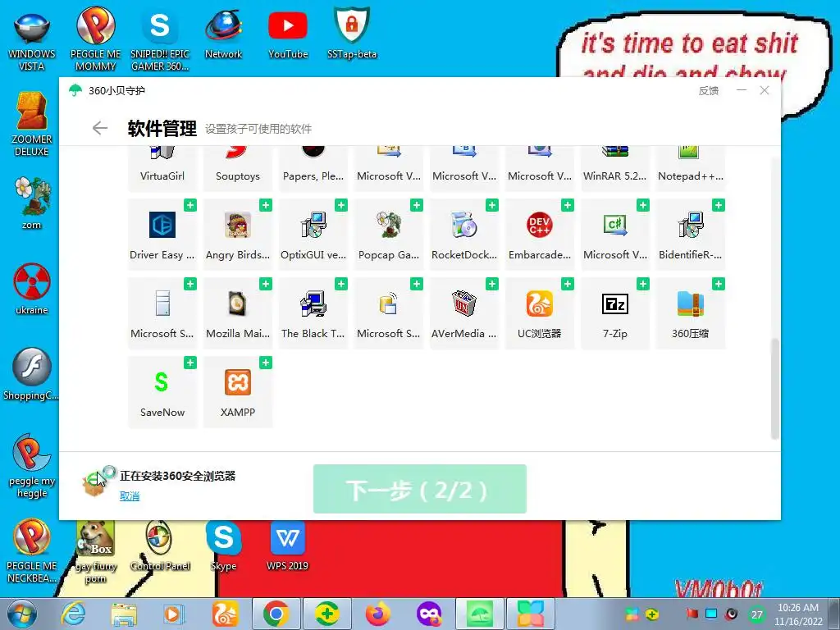Toggle green plus on RocketDock
840x630 pixels.
click(492, 205)
